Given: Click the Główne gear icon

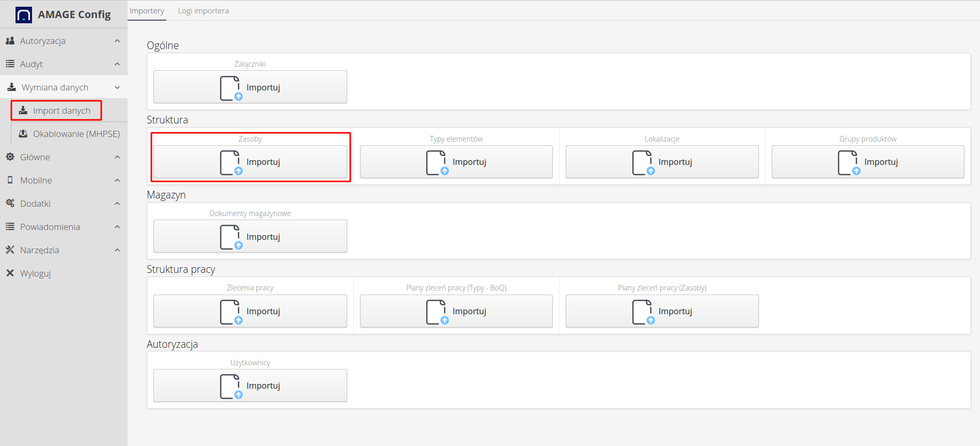Looking at the screenshot, I should tap(10, 157).
